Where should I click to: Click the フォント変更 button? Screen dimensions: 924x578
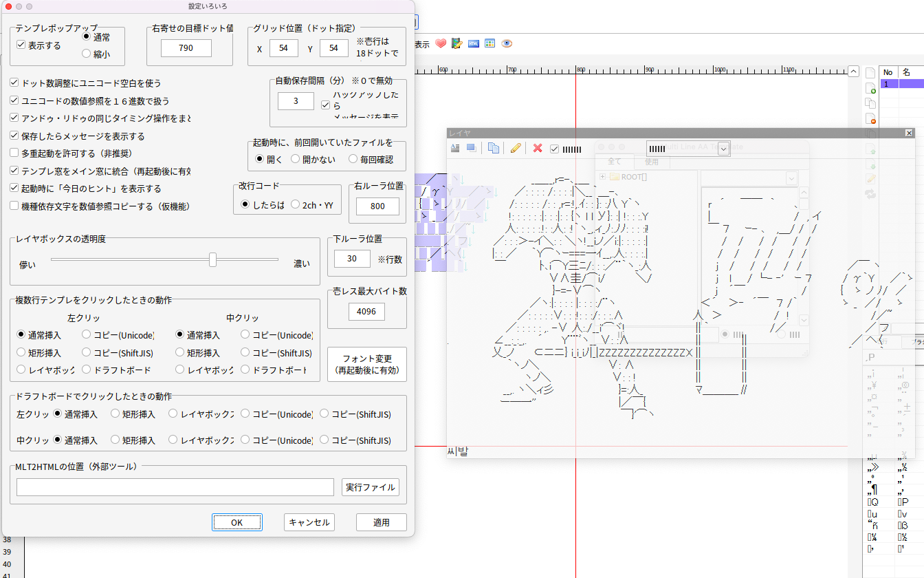coord(367,365)
